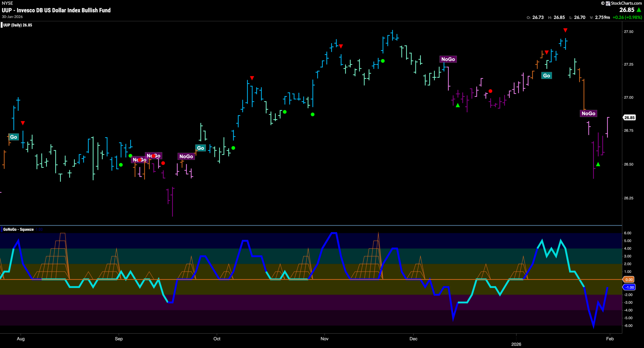Click the UUP Invesco DB US Dollar title
644x348 pixels.
[x=56, y=10]
